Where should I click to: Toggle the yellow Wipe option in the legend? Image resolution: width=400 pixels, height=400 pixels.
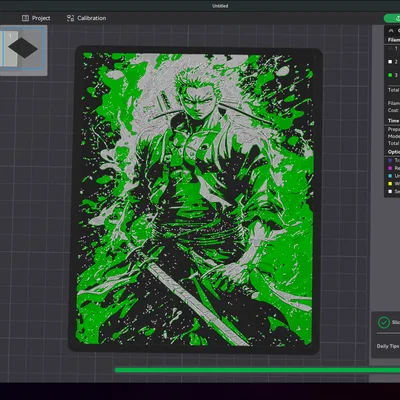point(390,184)
